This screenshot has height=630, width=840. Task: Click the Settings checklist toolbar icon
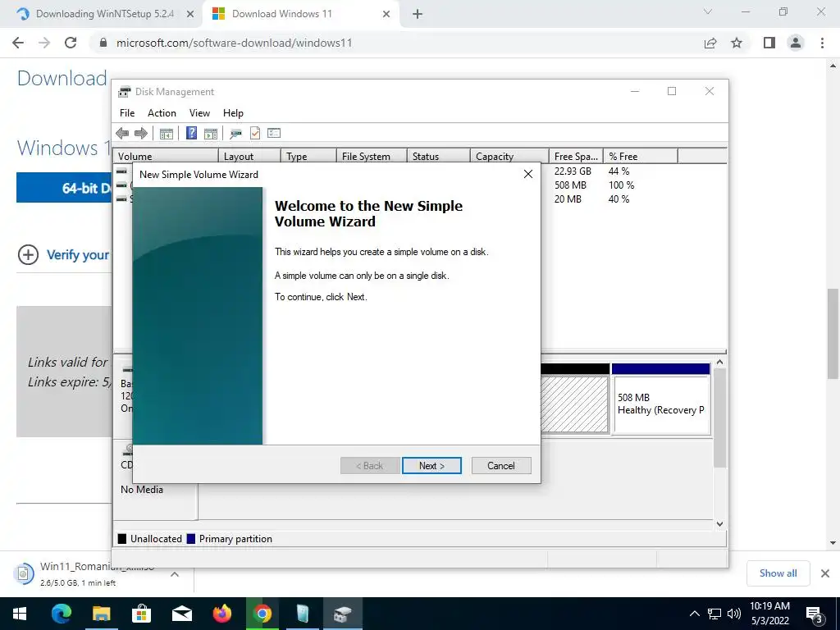(x=274, y=133)
